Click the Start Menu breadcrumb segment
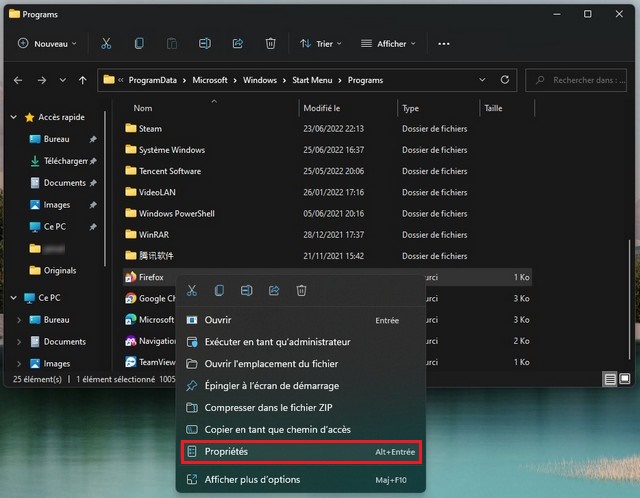Viewport: 640px width, 498px height. coord(312,80)
